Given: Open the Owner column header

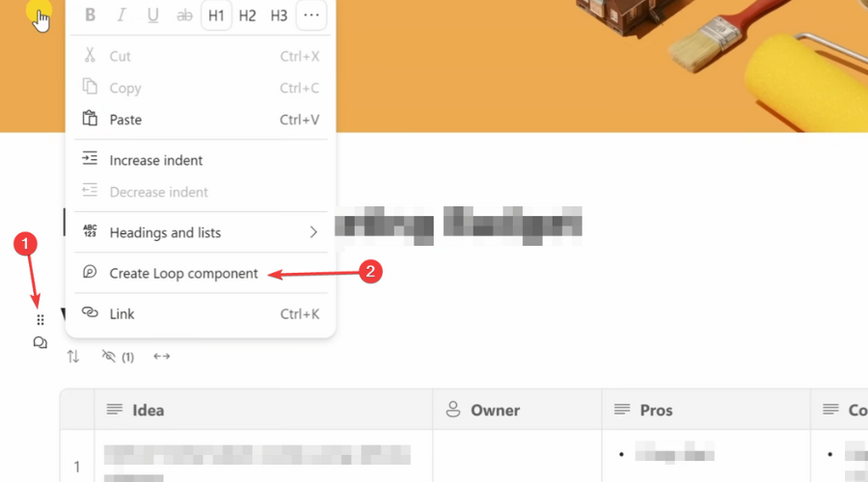Looking at the screenshot, I should [517, 410].
